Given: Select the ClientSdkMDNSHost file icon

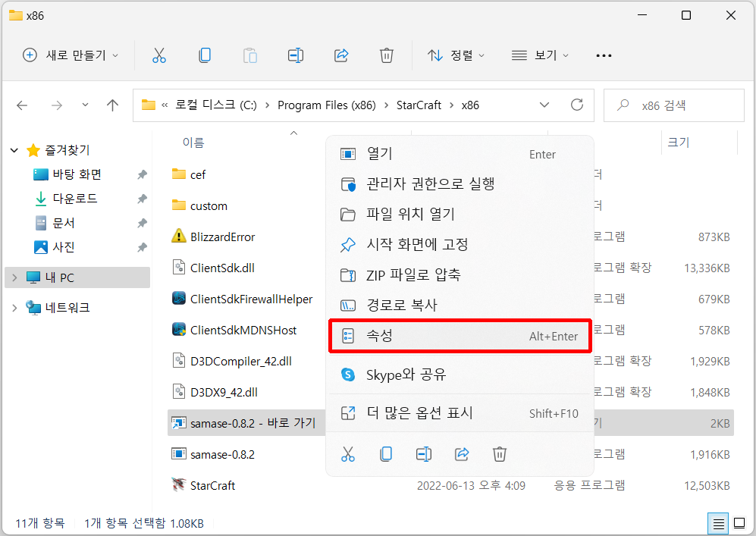Looking at the screenshot, I should (179, 330).
